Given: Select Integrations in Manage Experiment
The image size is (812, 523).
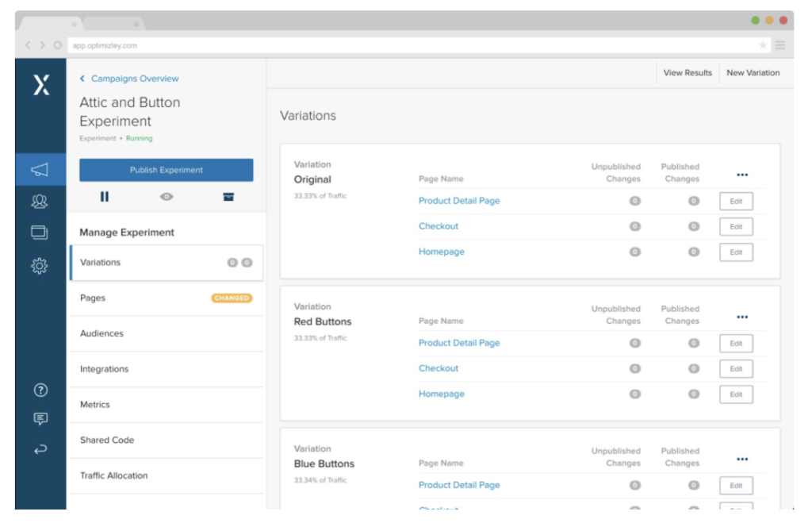Looking at the screenshot, I should (x=167, y=369).
